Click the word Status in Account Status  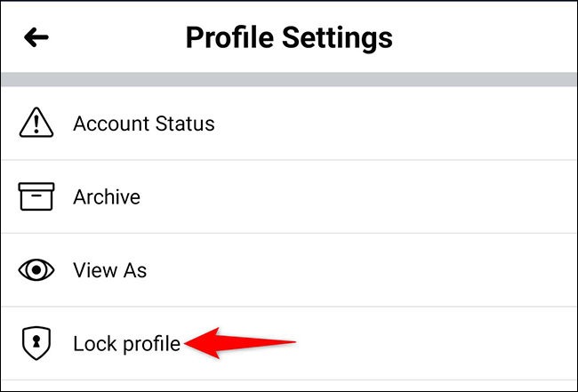[185, 124]
